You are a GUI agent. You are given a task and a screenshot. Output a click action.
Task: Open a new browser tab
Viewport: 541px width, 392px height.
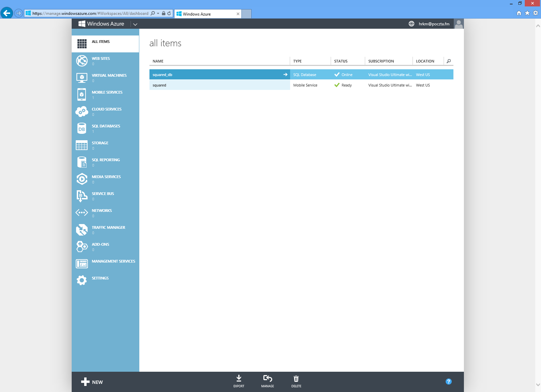[247, 14]
